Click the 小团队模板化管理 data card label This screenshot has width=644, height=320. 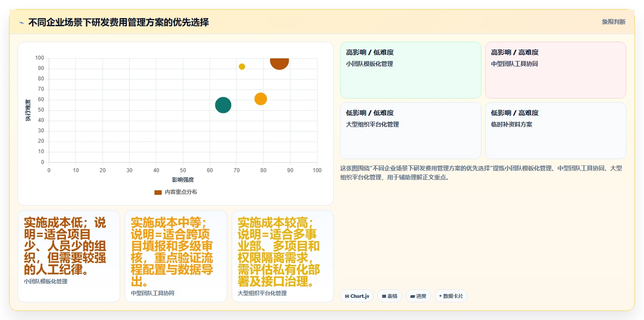46,282
